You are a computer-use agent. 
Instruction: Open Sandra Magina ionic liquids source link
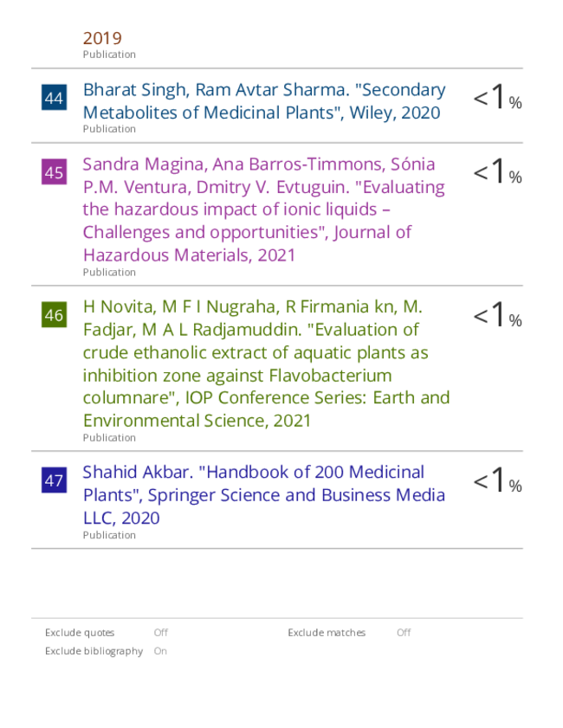click(264, 209)
